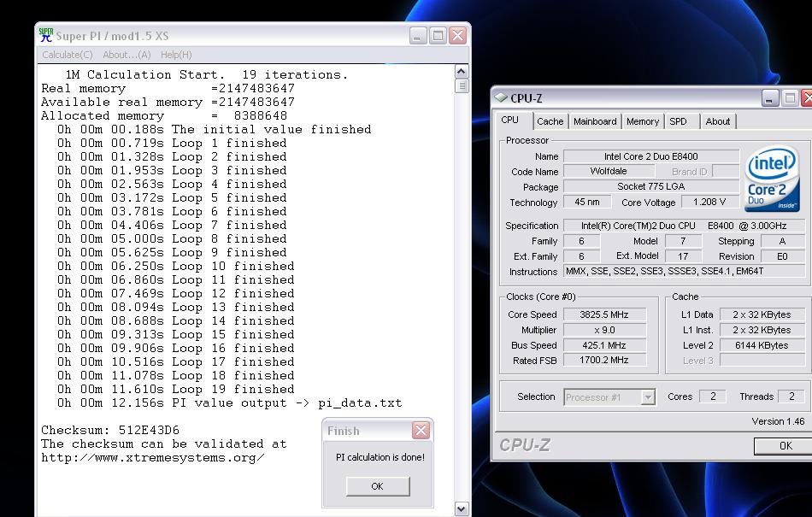The image size is (812, 517).
Task: Click the Super PI app icon in title bar
Action: (45, 35)
